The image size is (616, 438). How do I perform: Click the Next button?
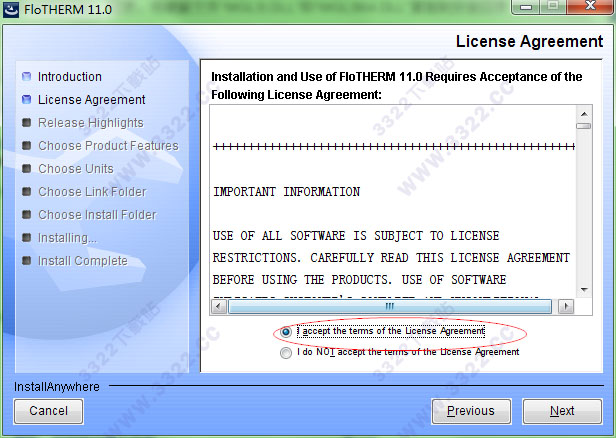pos(562,411)
